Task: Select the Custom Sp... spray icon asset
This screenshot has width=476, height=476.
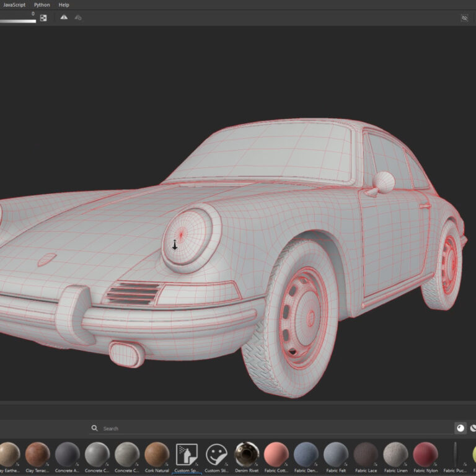Action: click(x=187, y=454)
